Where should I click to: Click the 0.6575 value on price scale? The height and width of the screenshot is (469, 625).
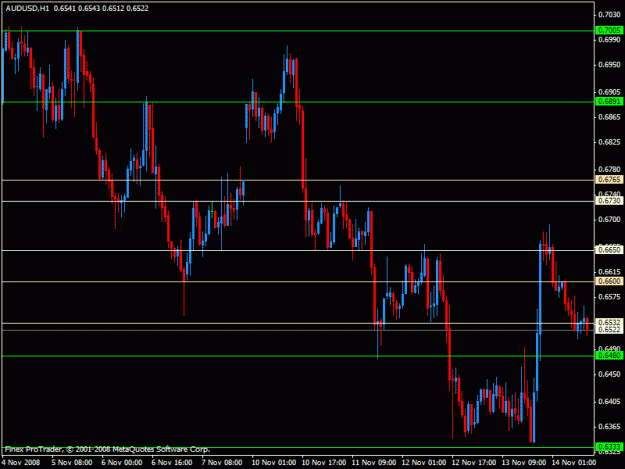pyautogui.click(x=609, y=297)
